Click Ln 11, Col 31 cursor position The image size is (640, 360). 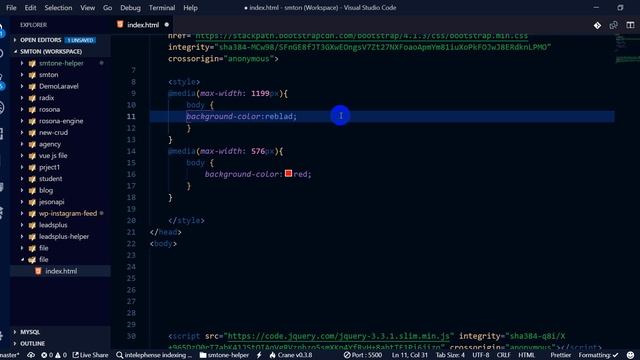[x=409, y=355]
